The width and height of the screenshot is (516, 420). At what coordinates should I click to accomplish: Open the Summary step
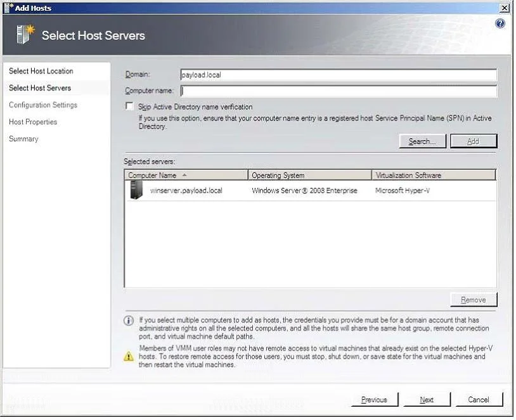23,139
